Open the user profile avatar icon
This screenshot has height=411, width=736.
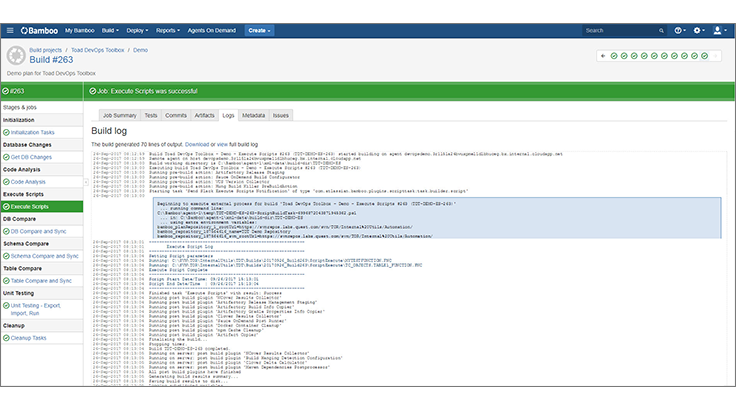719,30
